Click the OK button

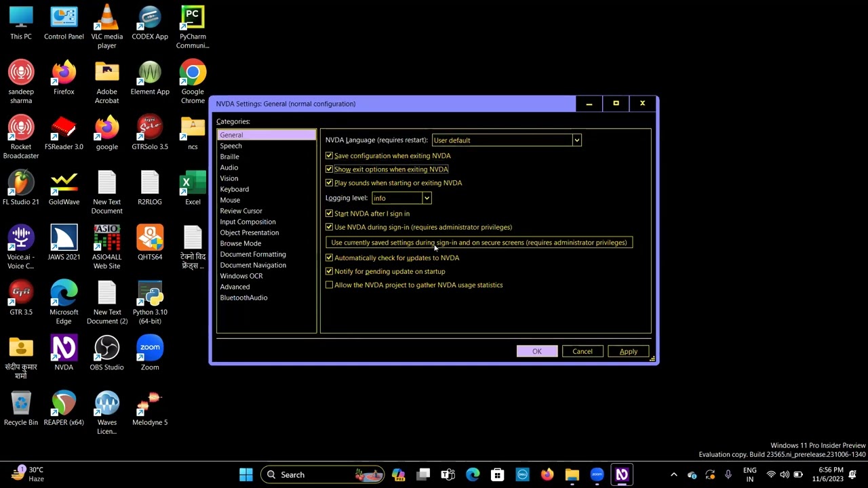[536, 351]
